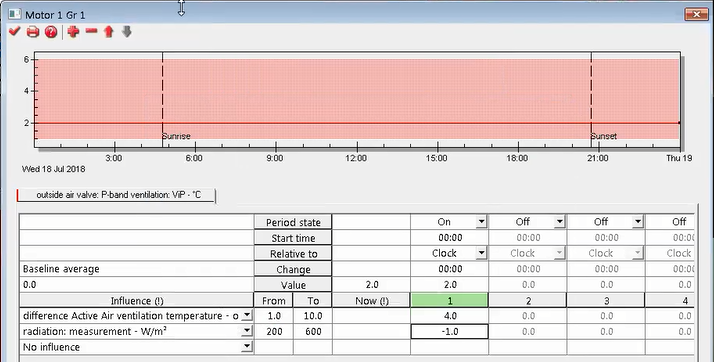714x362 pixels.
Task: Select the period 4 column header
Action: click(x=670, y=301)
